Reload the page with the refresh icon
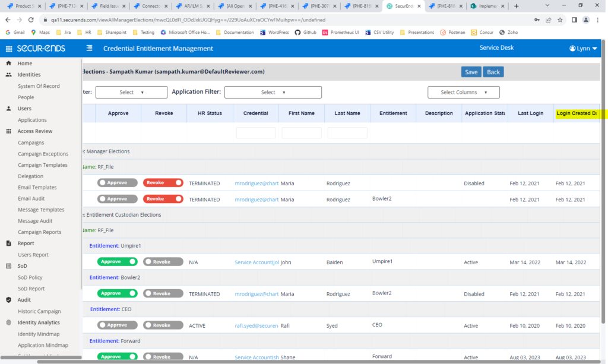 31,20
